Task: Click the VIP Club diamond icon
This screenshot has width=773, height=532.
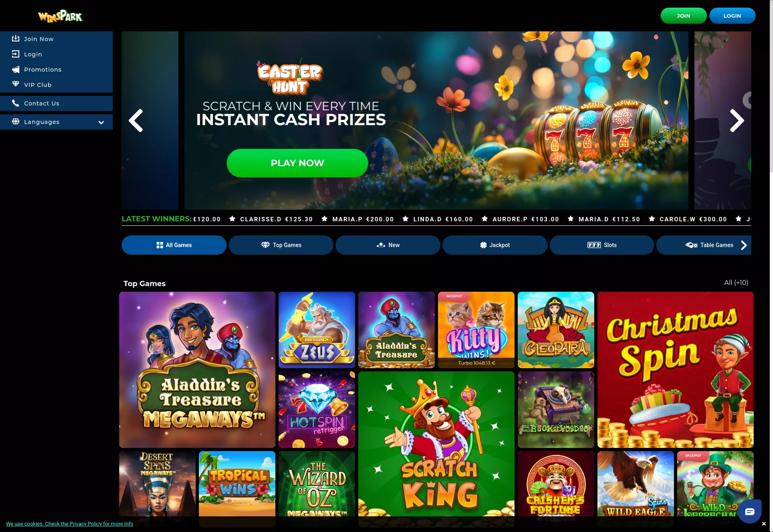Action: tap(16, 84)
